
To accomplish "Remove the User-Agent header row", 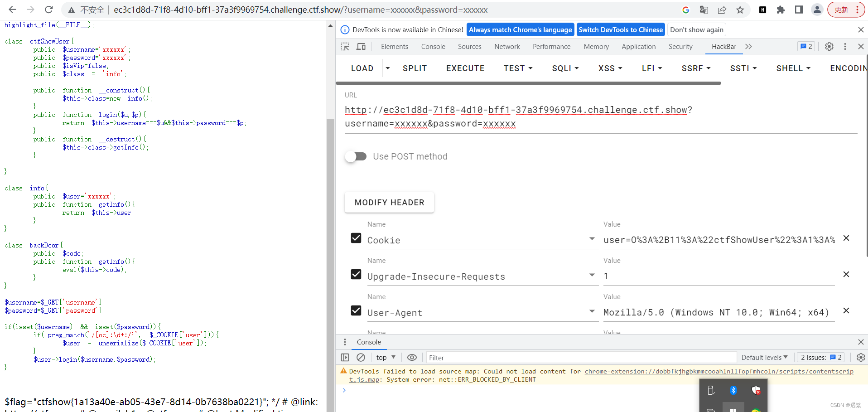I will [x=846, y=310].
